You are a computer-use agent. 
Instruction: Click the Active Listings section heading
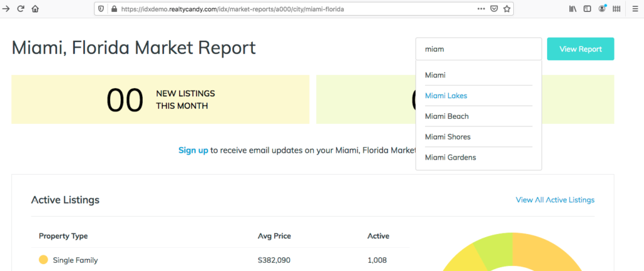[65, 200]
